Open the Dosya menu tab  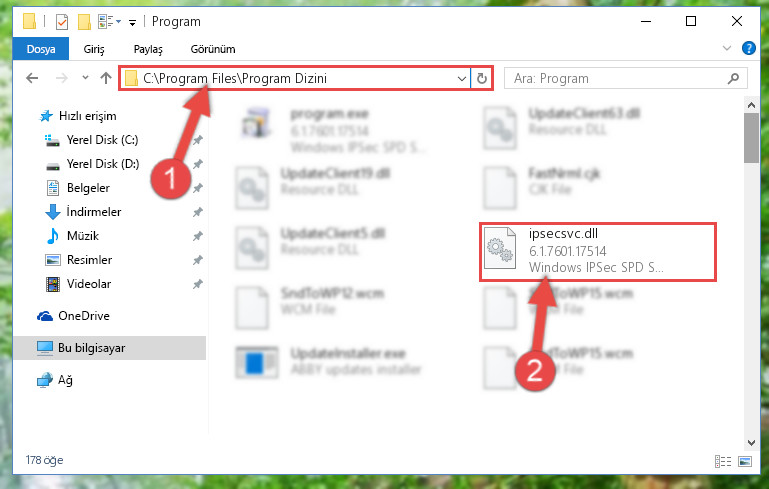41,49
